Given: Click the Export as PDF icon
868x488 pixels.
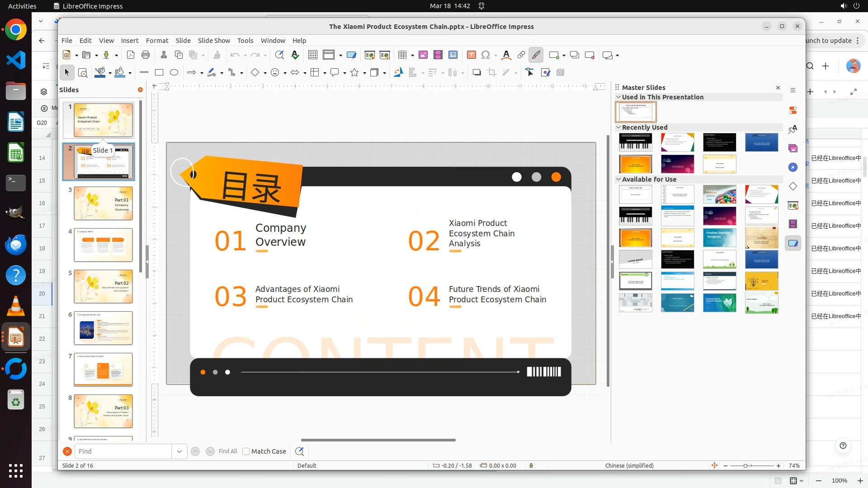Looking at the screenshot, I should (131, 55).
